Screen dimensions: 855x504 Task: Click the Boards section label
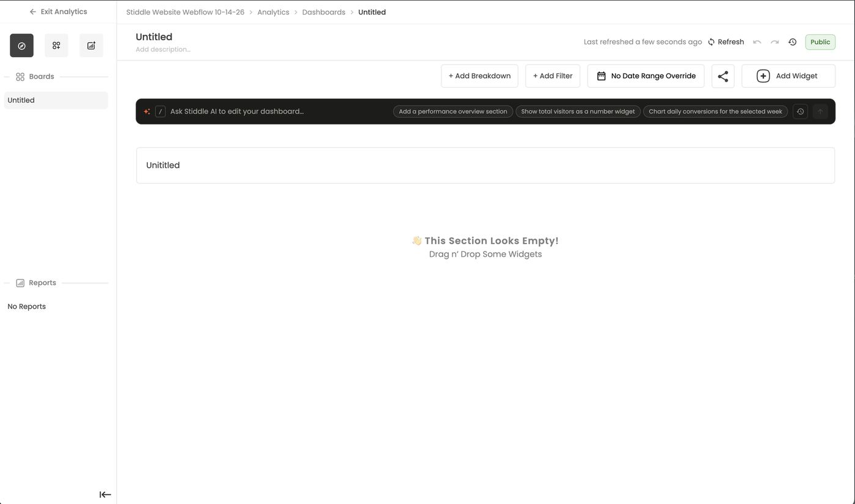[x=42, y=77]
